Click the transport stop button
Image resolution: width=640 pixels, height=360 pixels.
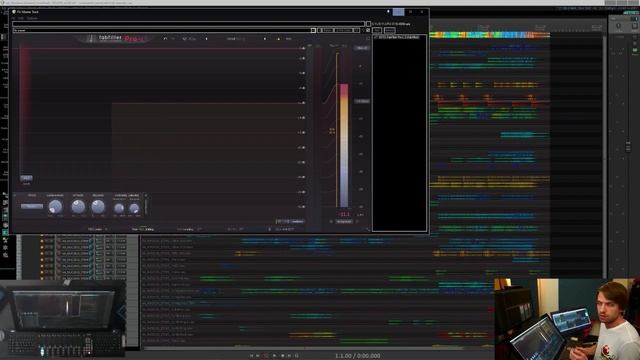pos(282,356)
